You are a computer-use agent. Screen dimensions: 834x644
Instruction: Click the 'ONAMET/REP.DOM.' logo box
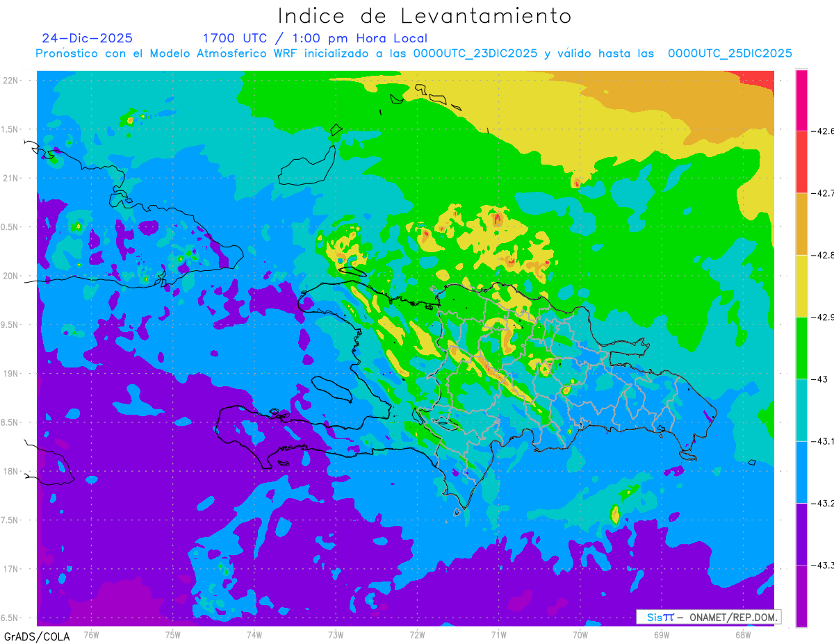(709, 617)
